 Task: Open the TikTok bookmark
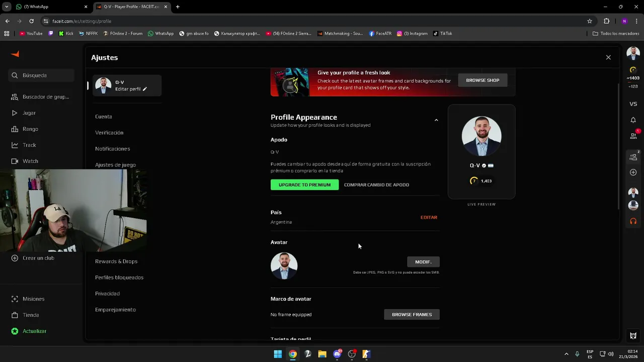click(442, 34)
